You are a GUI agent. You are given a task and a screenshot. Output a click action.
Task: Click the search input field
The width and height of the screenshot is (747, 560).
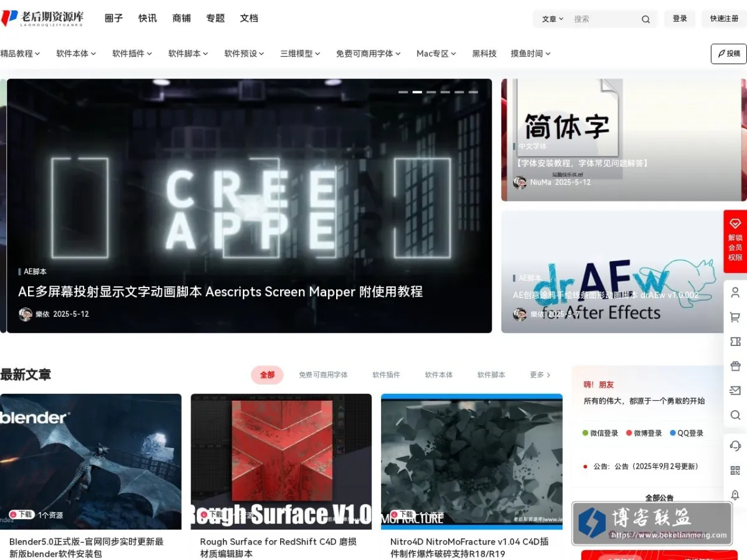click(604, 19)
